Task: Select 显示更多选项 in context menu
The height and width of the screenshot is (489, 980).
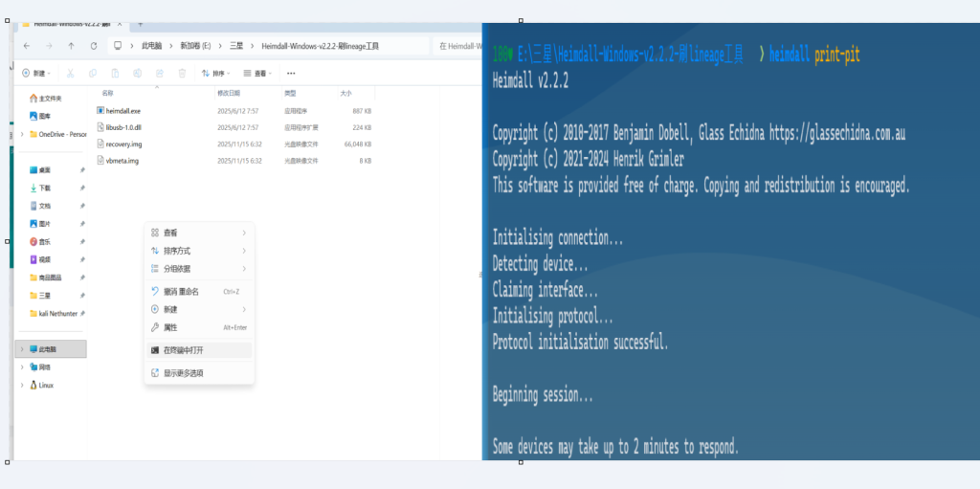Action: (199, 373)
